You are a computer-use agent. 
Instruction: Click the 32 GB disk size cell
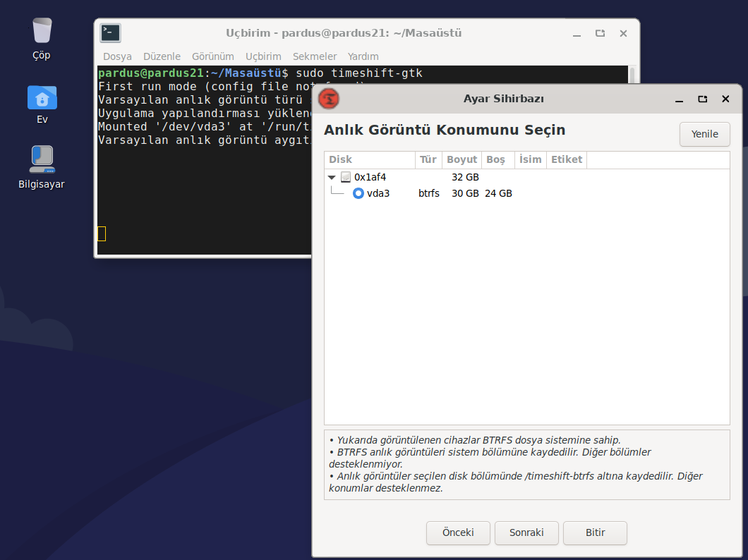[x=465, y=177]
